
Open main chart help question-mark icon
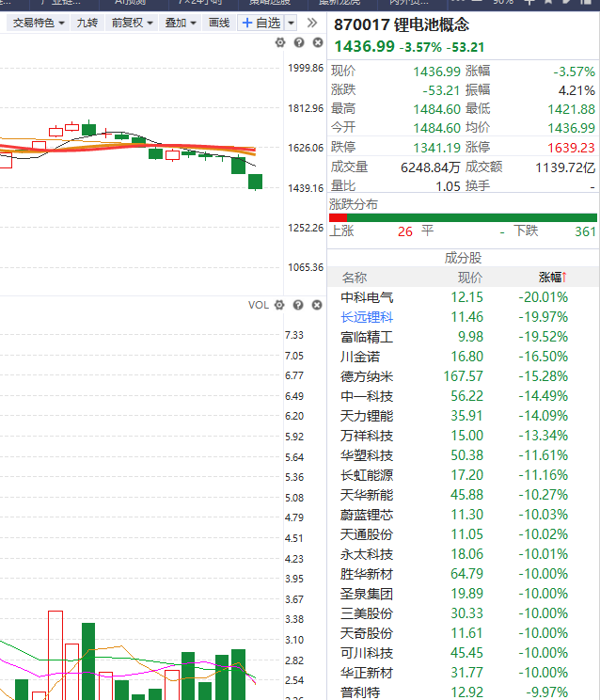tap(299, 43)
